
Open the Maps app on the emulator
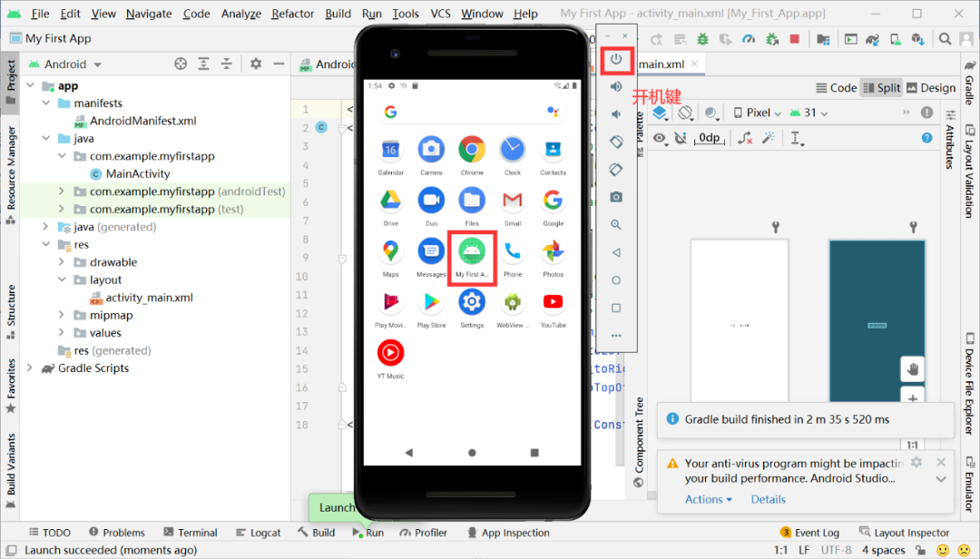click(390, 257)
